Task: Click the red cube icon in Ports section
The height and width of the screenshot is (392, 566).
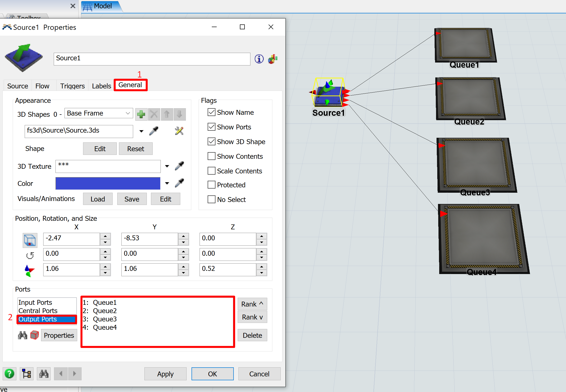Action: coord(34,335)
